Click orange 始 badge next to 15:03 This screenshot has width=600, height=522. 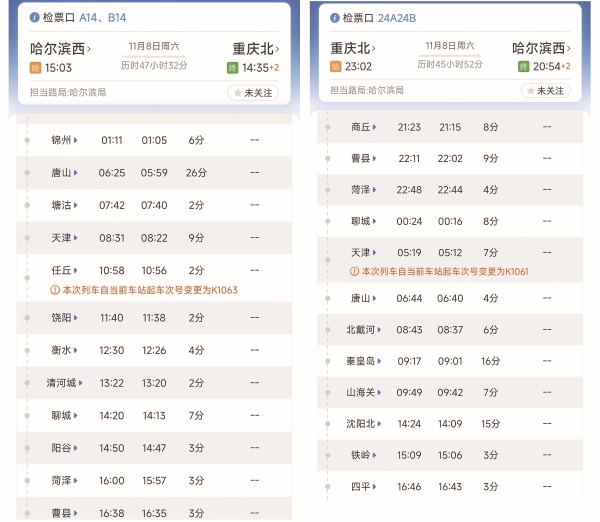pos(36,68)
